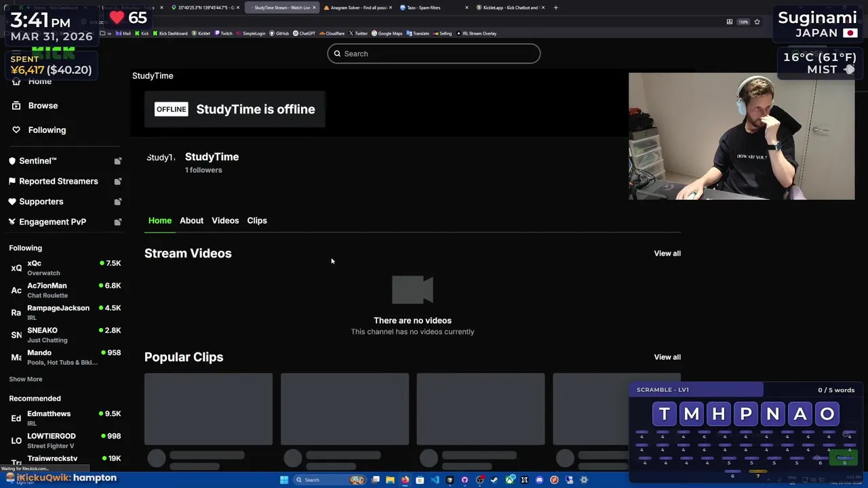Focus the Kick search field
The image size is (868, 488).
click(x=434, y=54)
